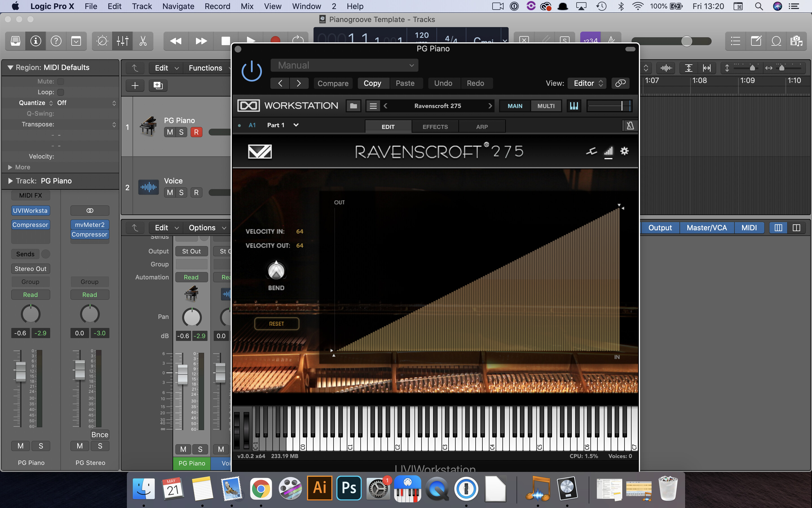Click the master volume slider in toolbar
Image resolution: width=812 pixels, height=508 pixels.
tap(671, 41)
